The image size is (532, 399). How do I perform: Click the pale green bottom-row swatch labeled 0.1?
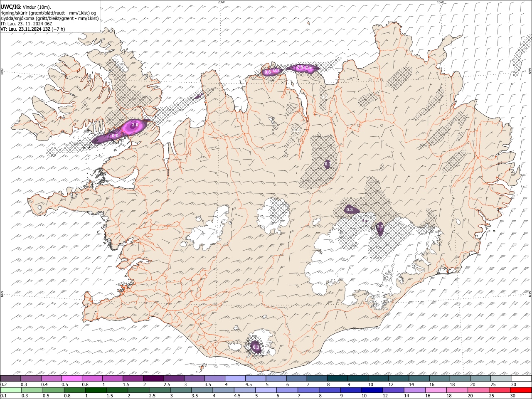(x=11, y=390)
